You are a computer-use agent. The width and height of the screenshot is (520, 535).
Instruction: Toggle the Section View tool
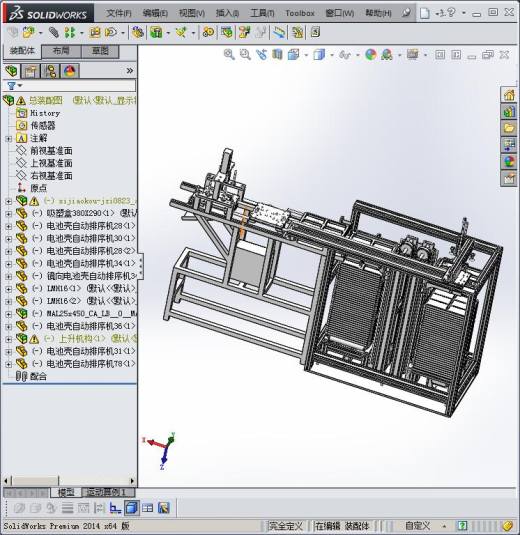(277, 55)
